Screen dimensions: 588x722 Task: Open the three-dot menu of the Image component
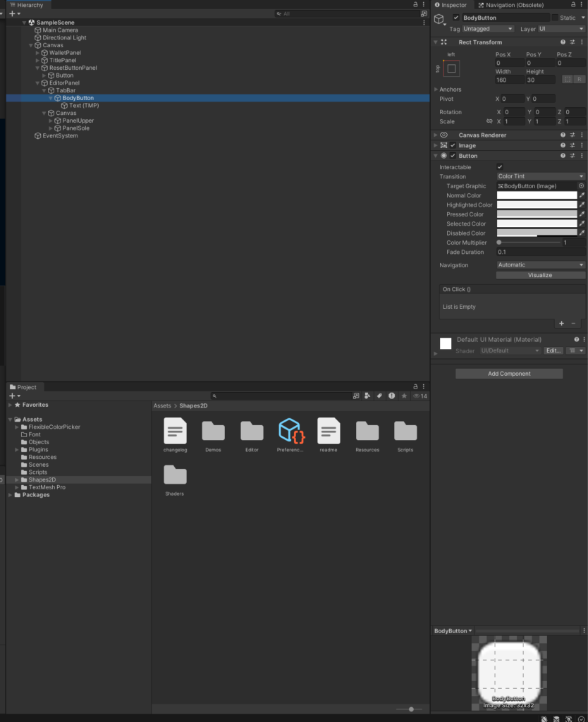582,145
